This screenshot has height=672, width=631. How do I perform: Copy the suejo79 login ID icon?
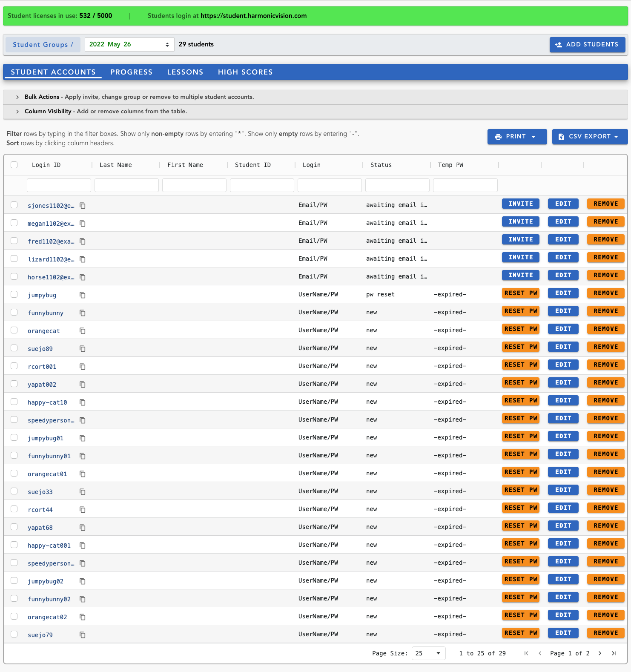[83, 635]
